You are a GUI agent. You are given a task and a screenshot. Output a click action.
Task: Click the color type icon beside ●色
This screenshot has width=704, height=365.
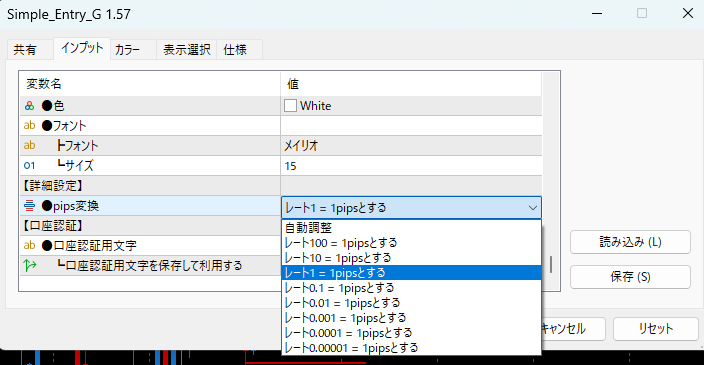[29, 106]
